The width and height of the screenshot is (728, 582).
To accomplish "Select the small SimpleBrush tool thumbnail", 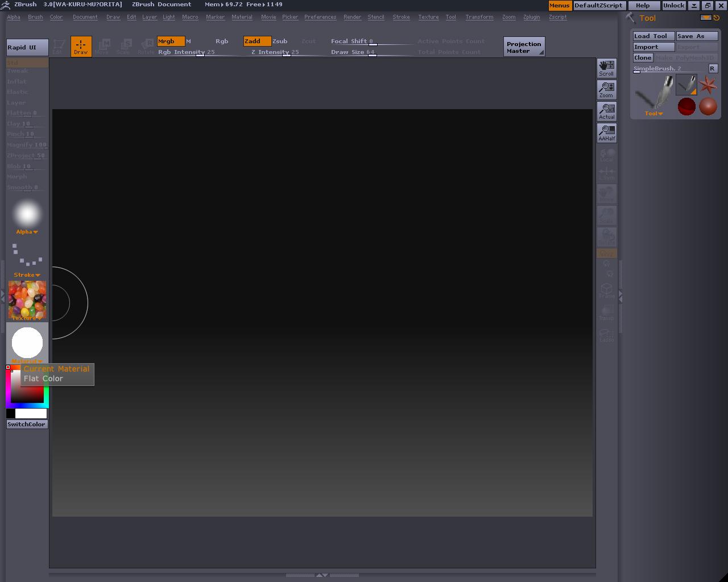I will (x=686, y=85).
